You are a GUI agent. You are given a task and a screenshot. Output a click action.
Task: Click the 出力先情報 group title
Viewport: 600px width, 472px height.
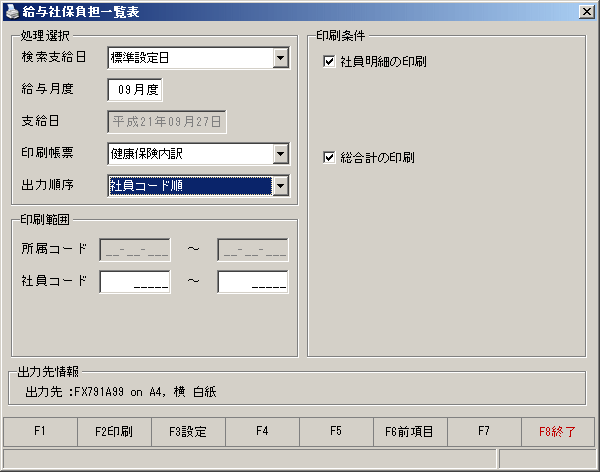(48, 371)
